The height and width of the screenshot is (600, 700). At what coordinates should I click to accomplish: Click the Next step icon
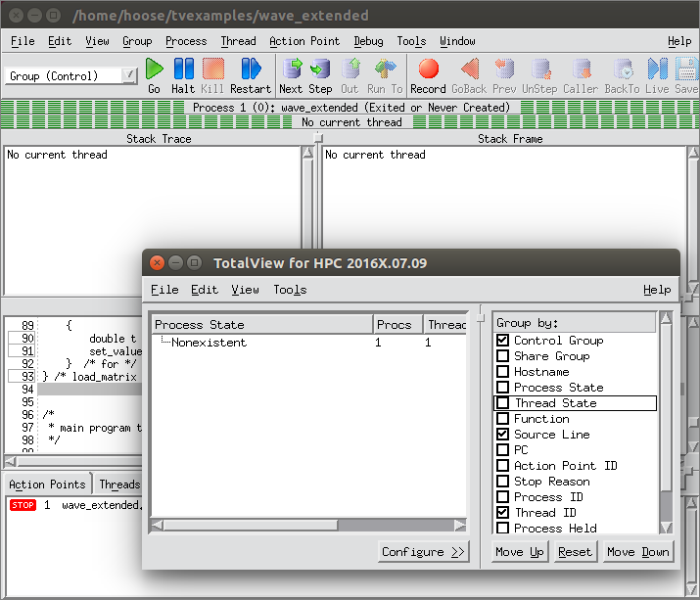coord(291,69)
